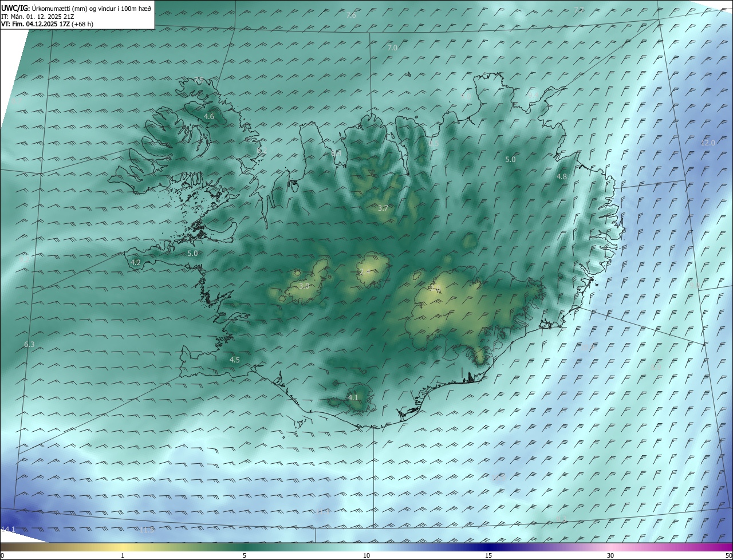Click the color scale tick labeled 30
Screen dimensions: 733x560
[610, 556]
